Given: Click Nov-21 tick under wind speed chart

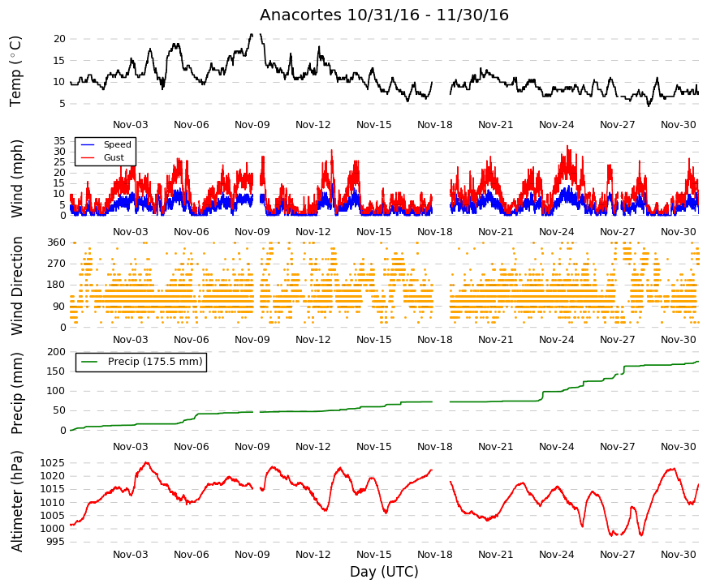Looking at the screenshot, I should pos(495,232).
